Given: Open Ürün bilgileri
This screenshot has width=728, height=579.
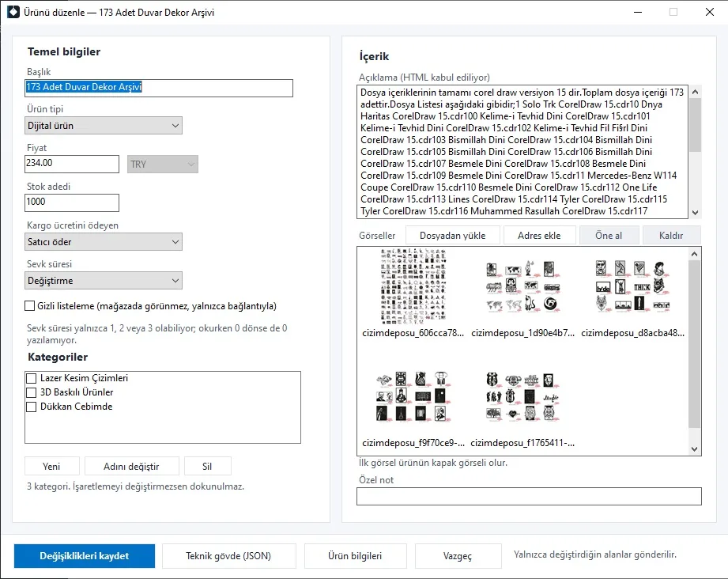Looking at the screenshot, I should click(355, 556).
